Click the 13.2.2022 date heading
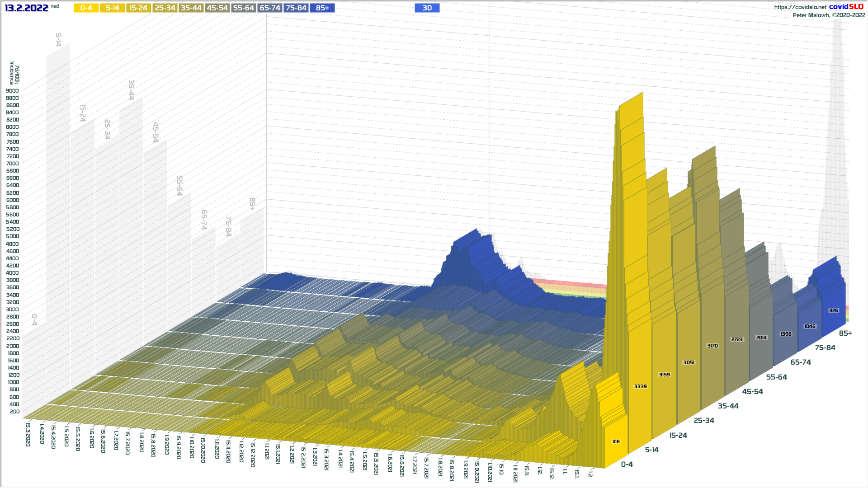 pyautogui.click(x=27, y=8)
